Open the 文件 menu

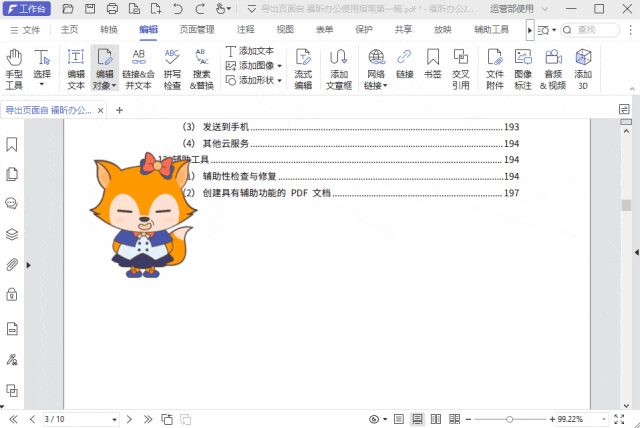(x=25, y=30)
